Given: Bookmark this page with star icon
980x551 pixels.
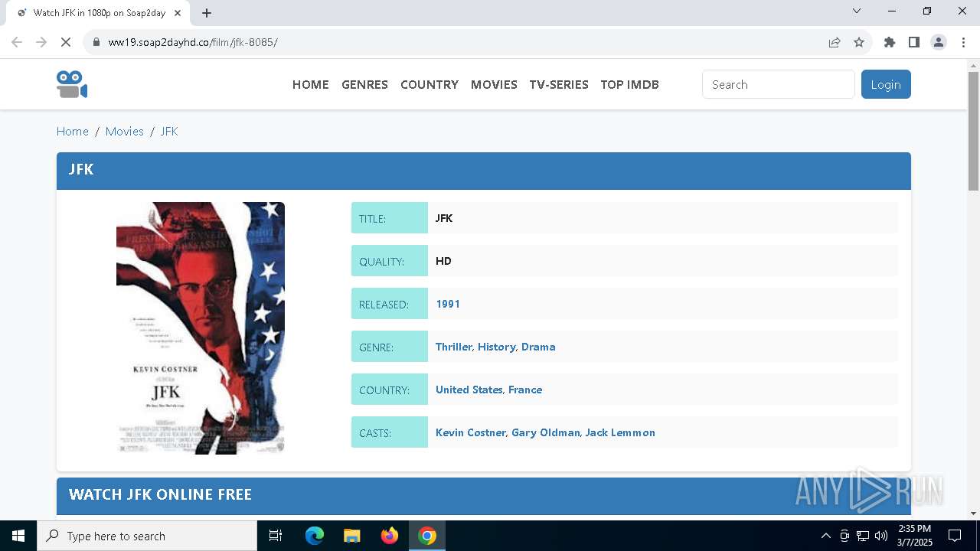Looking at the screenshot, I should click(x=859, y=42).
